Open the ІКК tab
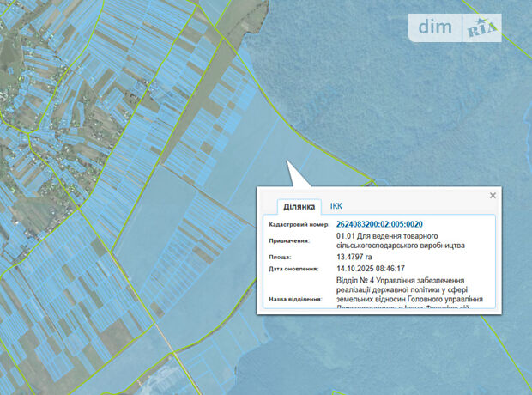 [x=336, y=206]
